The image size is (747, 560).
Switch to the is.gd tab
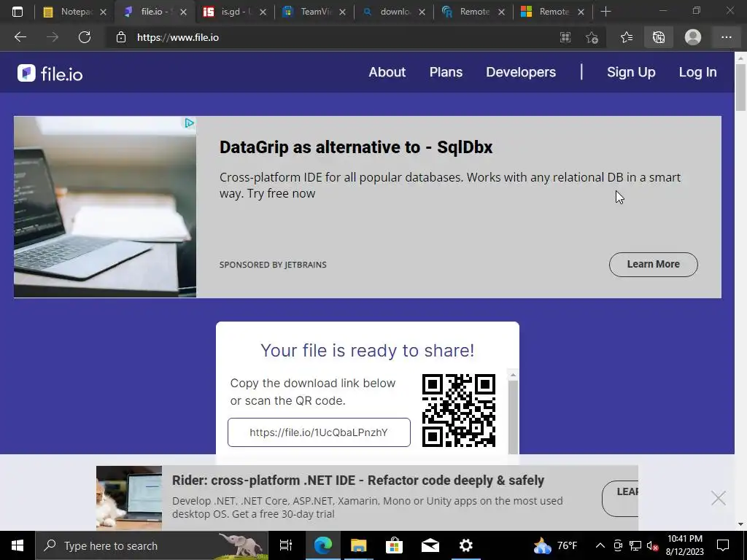pos(227,12)
